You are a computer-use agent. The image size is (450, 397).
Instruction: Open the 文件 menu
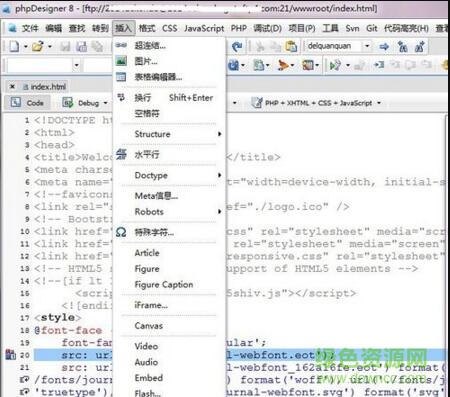coord(30,29)
